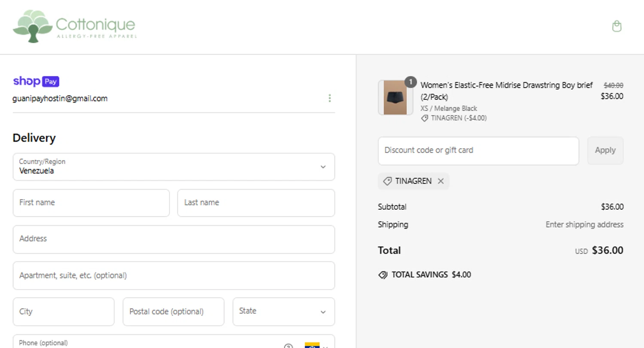
Task: Open the State dropdown
Action: [x=284, y=312]
